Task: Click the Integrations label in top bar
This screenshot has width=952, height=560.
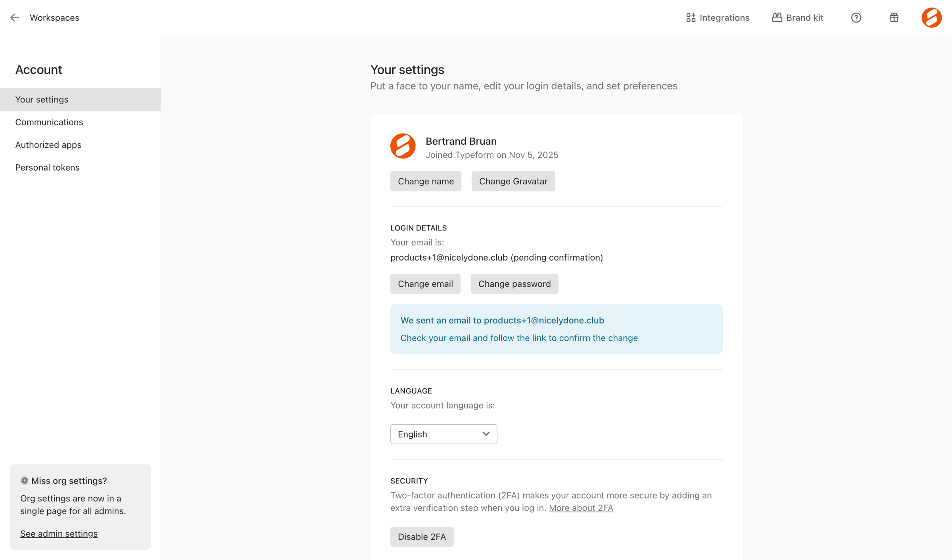Action: coord(724,17)
